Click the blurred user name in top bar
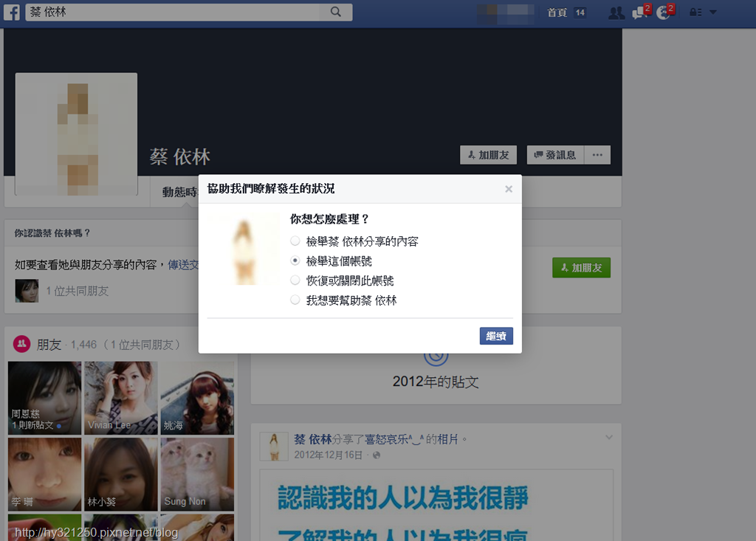The width and height of the screenshot is (756, 541). (x=506, y=13)
